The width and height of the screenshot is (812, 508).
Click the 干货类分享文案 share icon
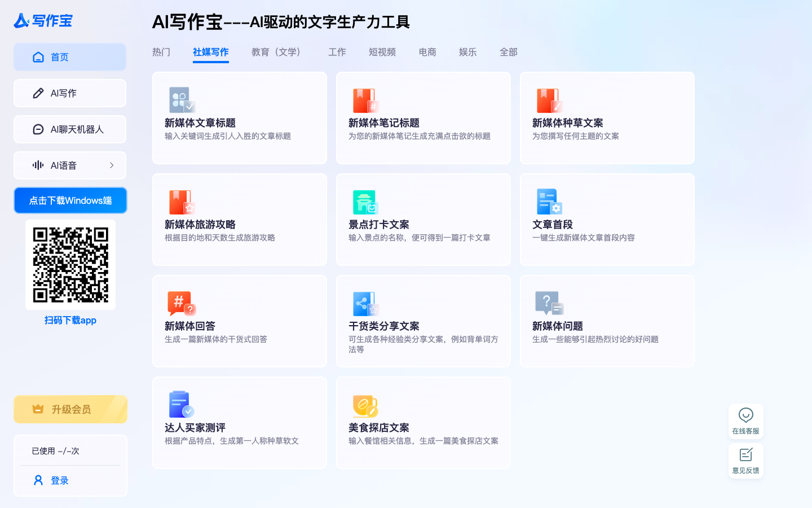(366, 304)
